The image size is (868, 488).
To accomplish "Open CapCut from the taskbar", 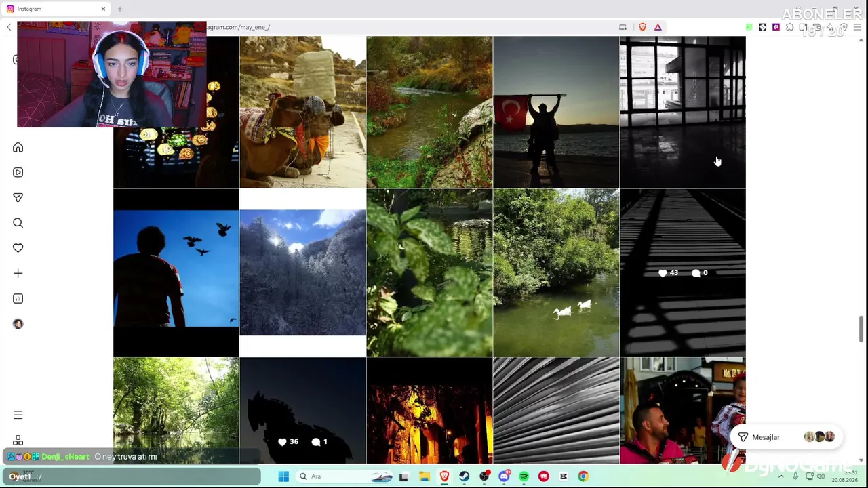I will (x=564, y=476).
